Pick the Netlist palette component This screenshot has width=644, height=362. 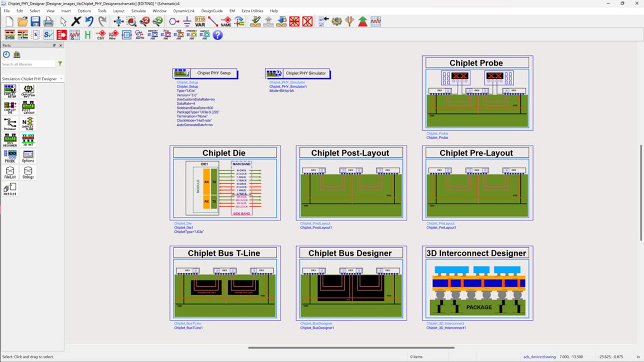point(10,189)
